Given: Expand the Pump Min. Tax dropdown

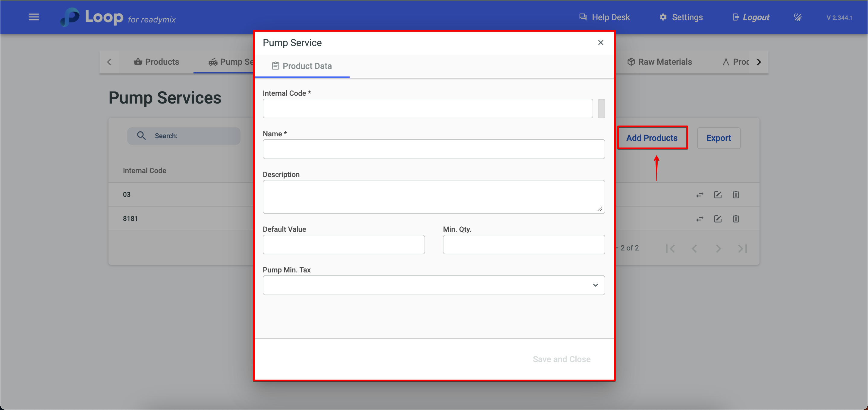Looking at the screenshot, I should point(434,285).
